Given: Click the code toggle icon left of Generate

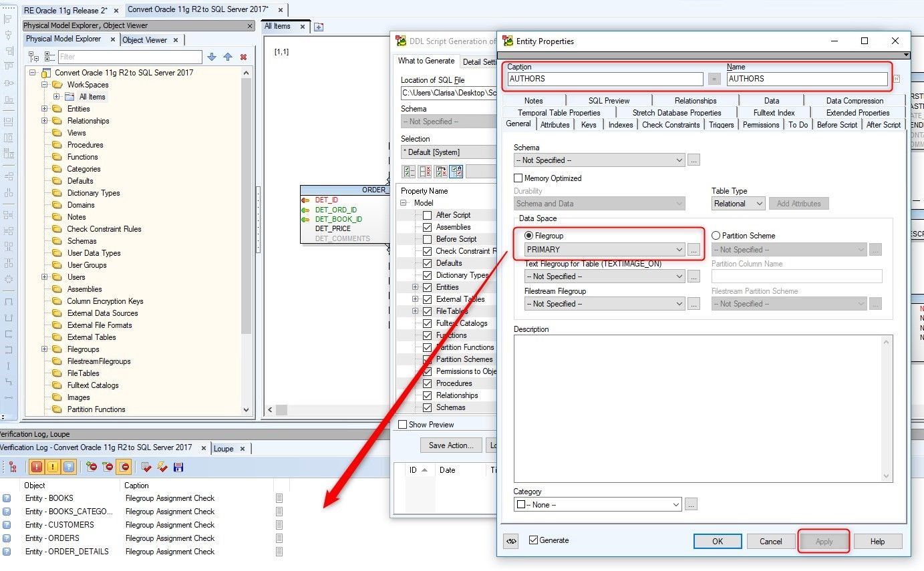Looking at the screenshot, I should [512, 541].
